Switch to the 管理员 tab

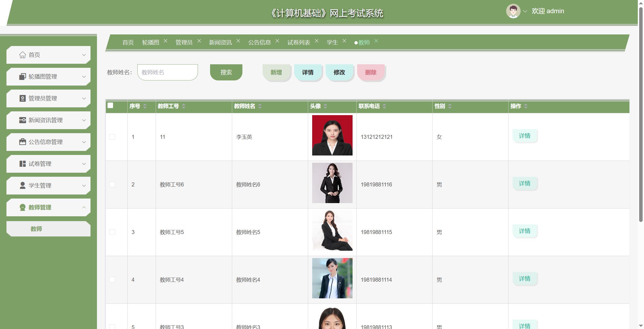pyautogui.click(x=184, y=43)
